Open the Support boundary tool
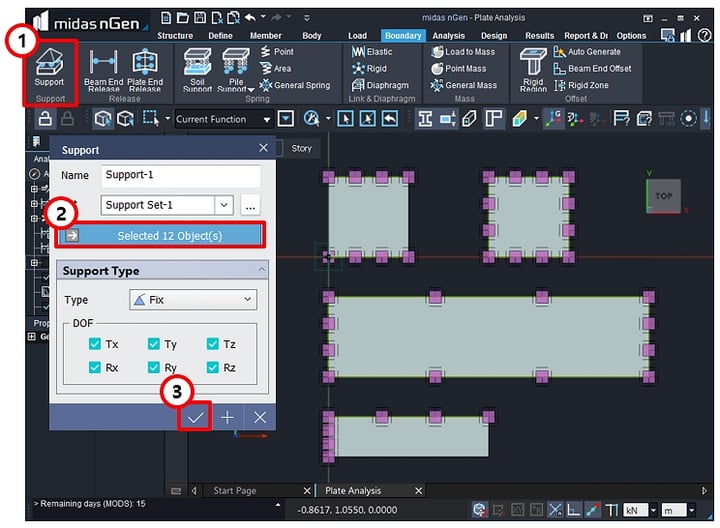 pyautogui.click(x=49, y=68)
